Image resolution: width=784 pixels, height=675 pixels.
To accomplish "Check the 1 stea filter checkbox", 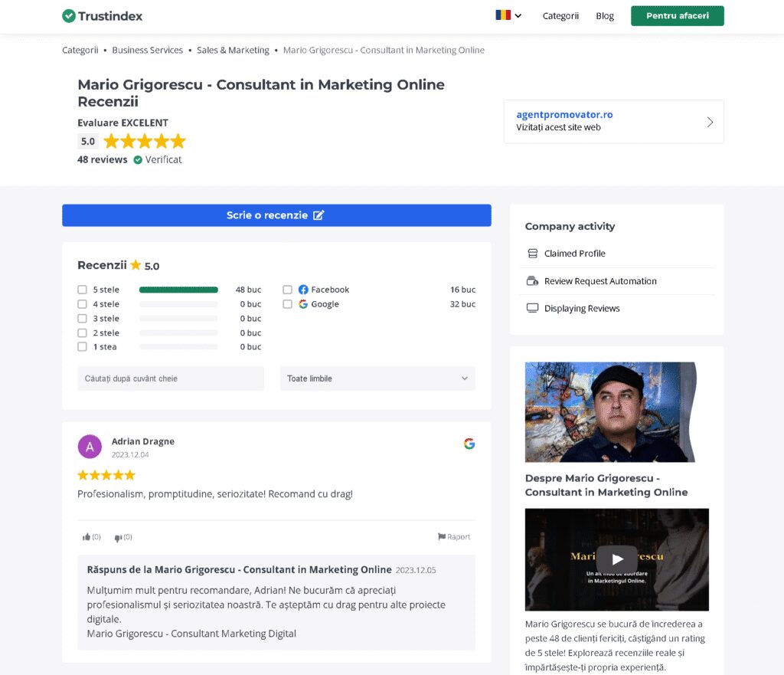I will coord(83,347).
